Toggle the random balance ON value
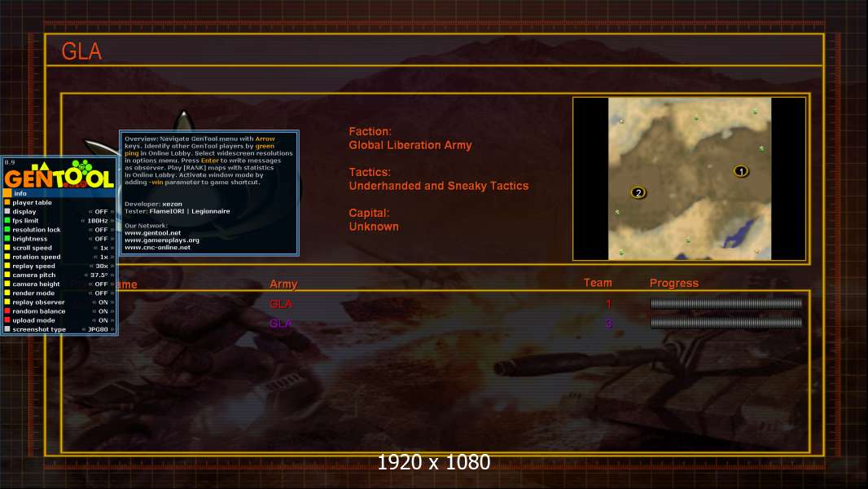The image size is (868, 489). [103, 311]
